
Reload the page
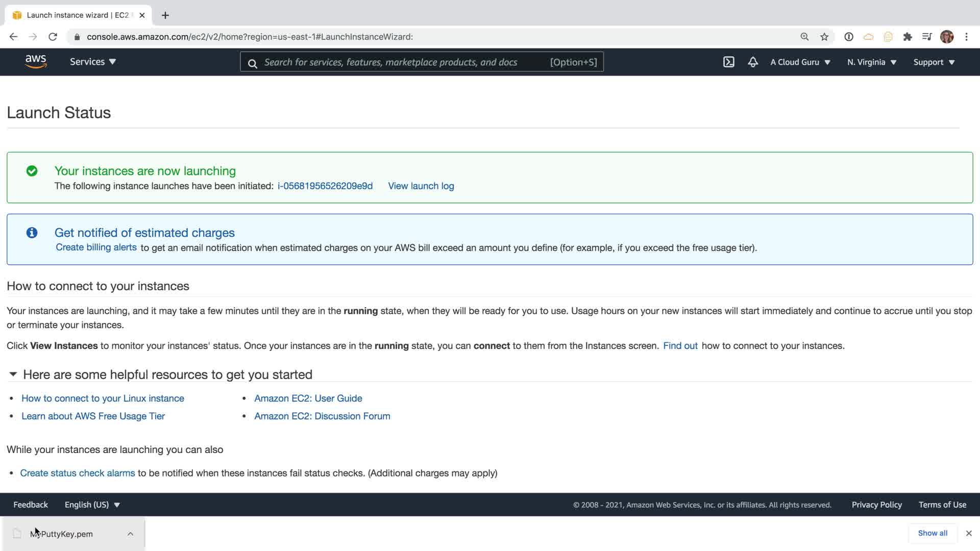pos(53,37)
